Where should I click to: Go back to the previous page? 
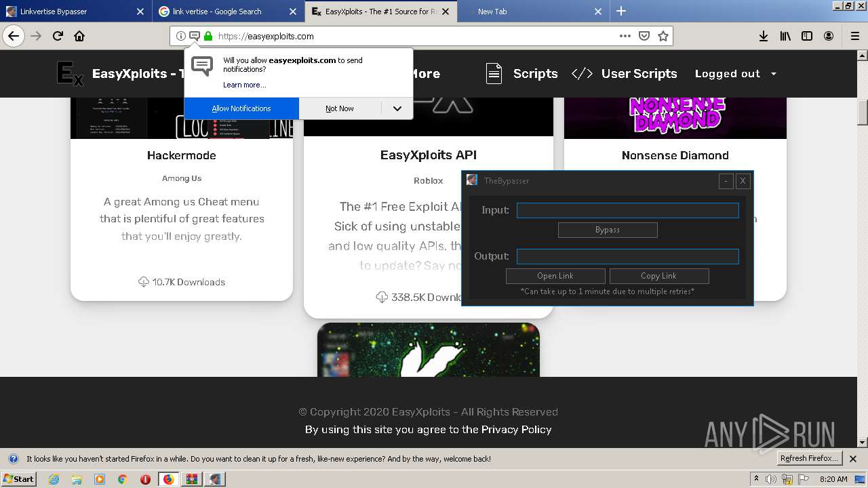click(x=14, y=36)
